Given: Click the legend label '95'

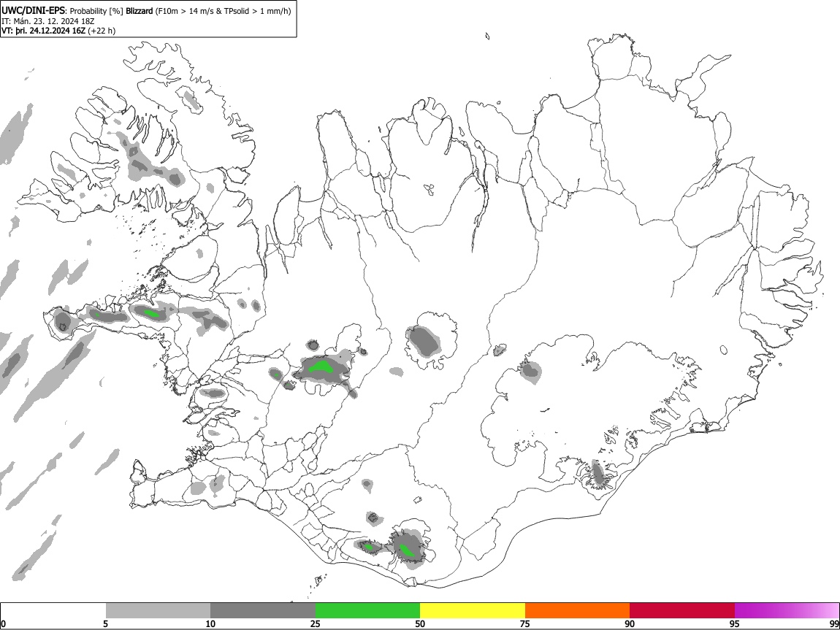Looking at the screenshot, I should tap(735, 623).
